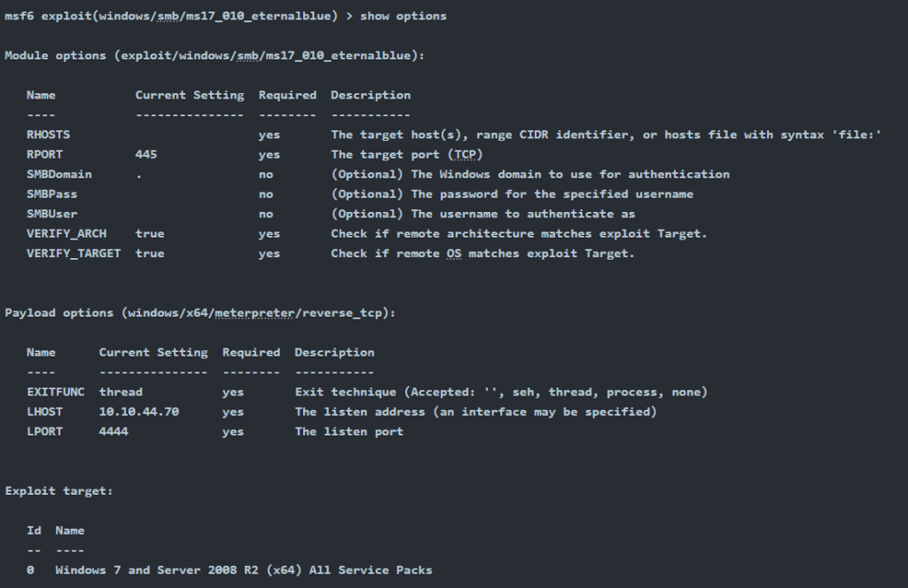Screen dimensions: 908x588
Task: Click the show options command text
Action: click(x=403, y=16)
